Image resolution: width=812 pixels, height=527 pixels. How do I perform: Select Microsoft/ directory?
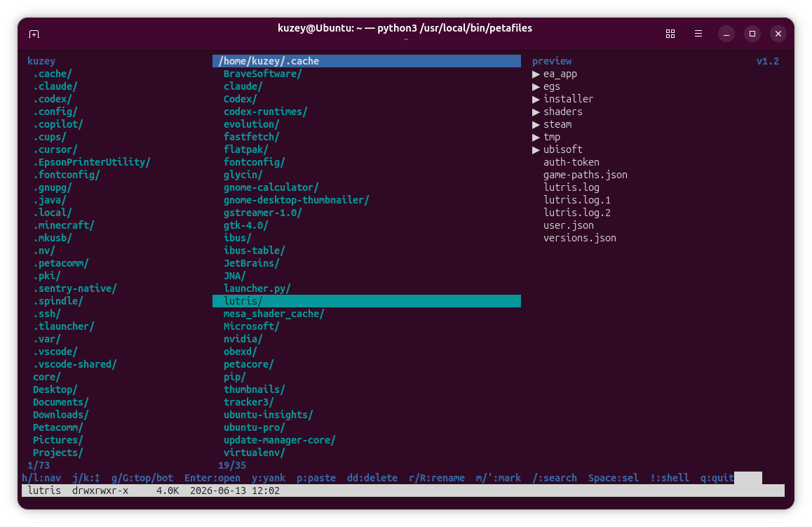(x=252, y=326)
